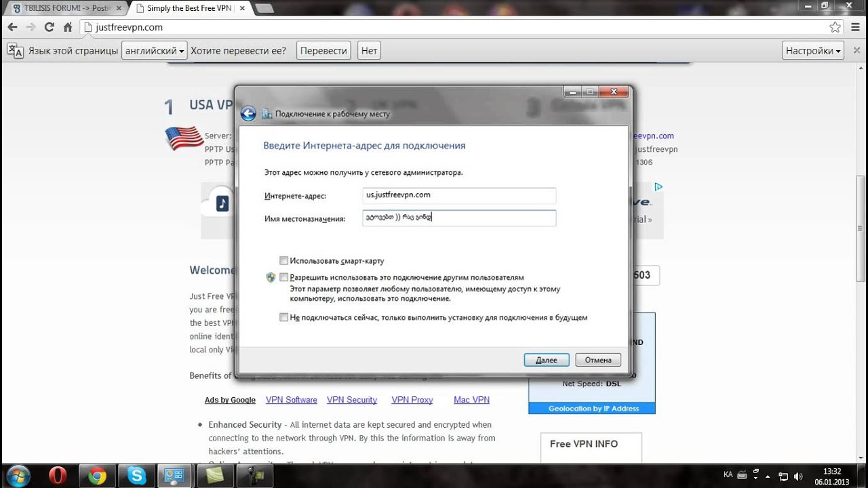The width and height of the screenshot is (868, 488).
Task: Click the music note ad icon
Action: pos(222,203)
